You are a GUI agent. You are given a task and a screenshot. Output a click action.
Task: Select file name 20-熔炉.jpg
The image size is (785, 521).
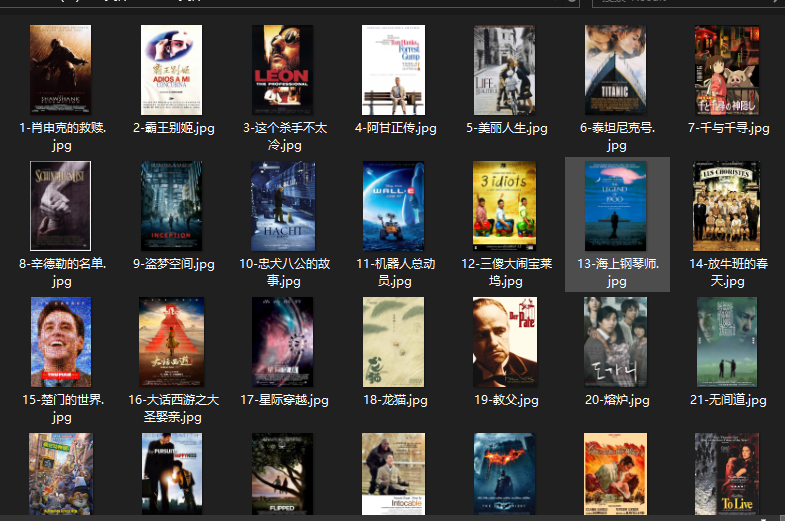tap(617, 400)
